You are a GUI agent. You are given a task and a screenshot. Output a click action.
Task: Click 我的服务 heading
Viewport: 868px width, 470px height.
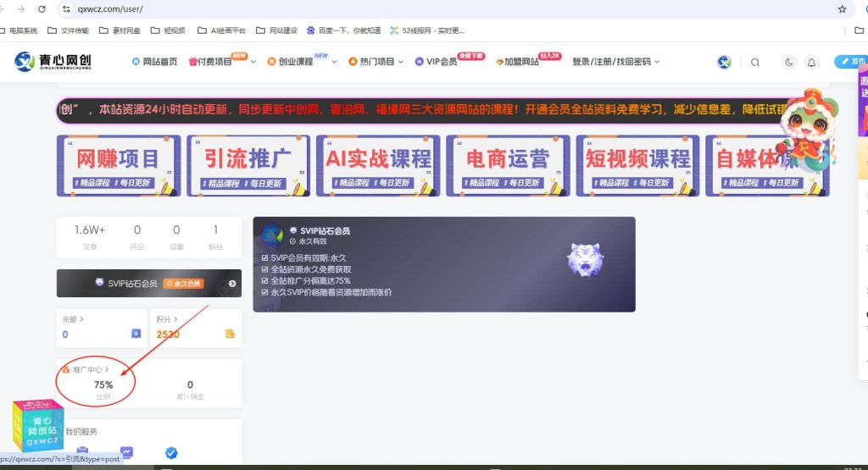[x=81, y=432]
